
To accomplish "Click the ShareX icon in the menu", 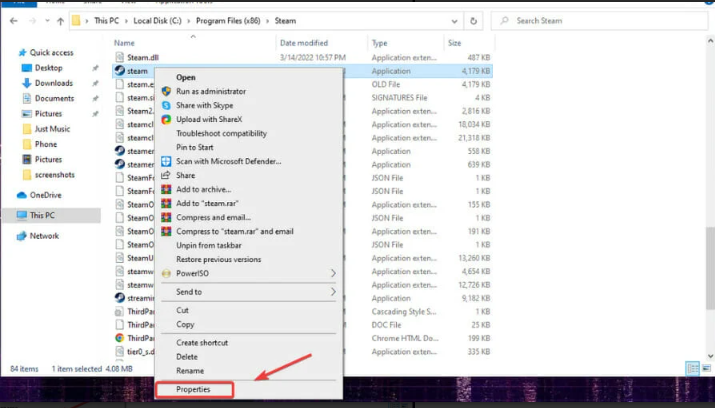I will [166, 119].
